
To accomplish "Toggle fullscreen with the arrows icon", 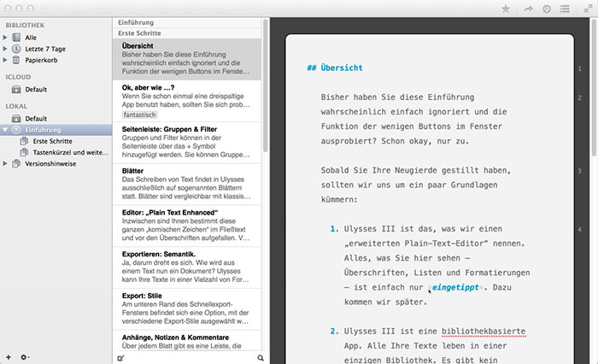I will (x=589, y=9).
